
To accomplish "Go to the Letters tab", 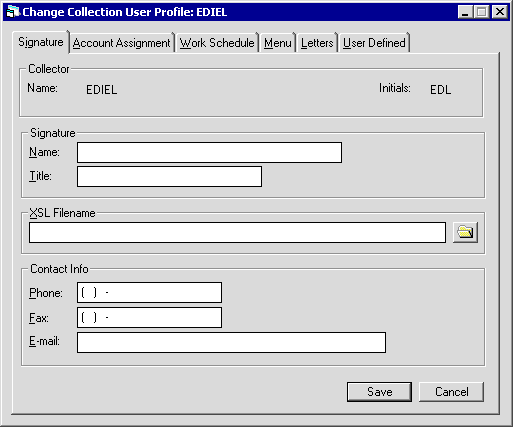I will (x=317, y=43).
